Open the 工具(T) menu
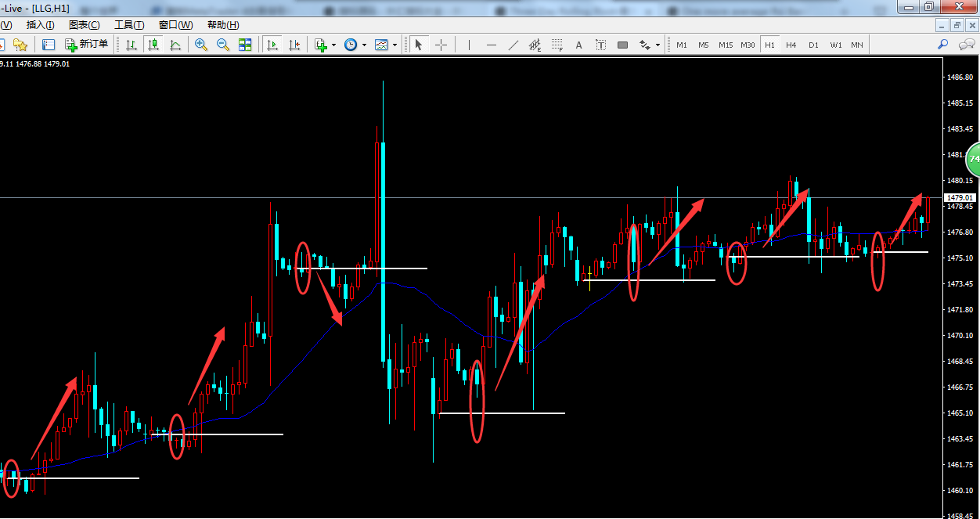Image resolution: width=980 pixels, height=519 pixels. [129, 25]
